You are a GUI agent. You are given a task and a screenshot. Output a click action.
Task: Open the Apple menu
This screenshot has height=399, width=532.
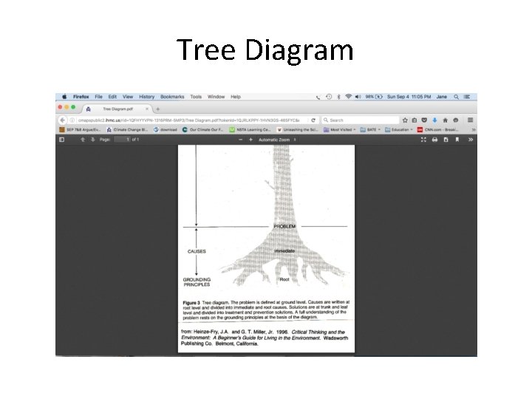coord(64,97)
